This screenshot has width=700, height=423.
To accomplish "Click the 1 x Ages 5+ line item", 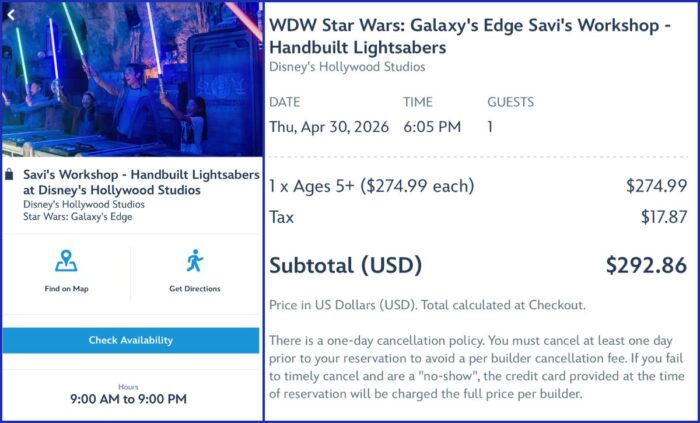I will click(x=371, y=186).
